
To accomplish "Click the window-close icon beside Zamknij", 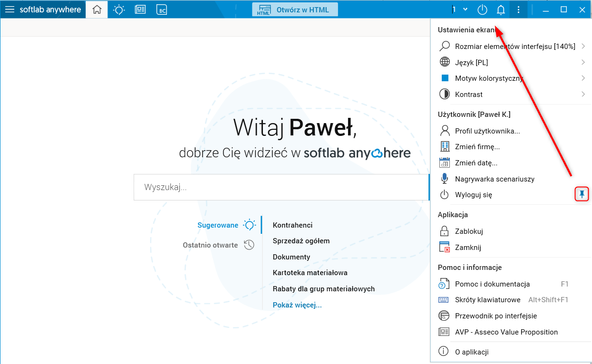I will pyautogui.click(x=445, y=247).
